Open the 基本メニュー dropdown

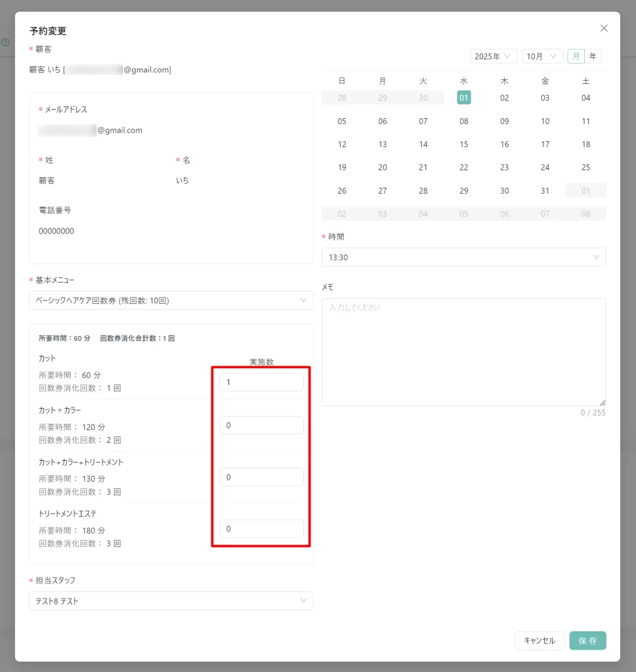171,301
